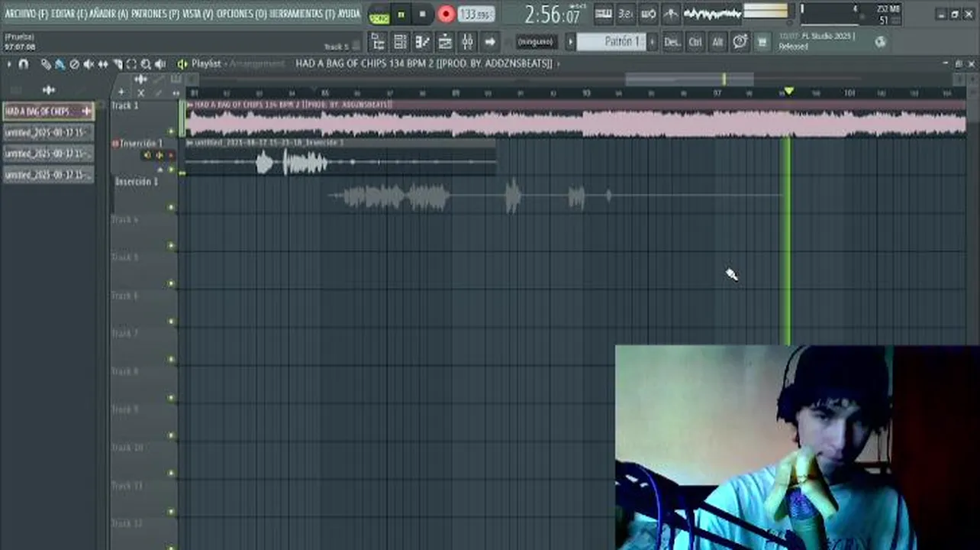Screen dimensions: 980x550
Task: Click the red record button
Action: 446,15
